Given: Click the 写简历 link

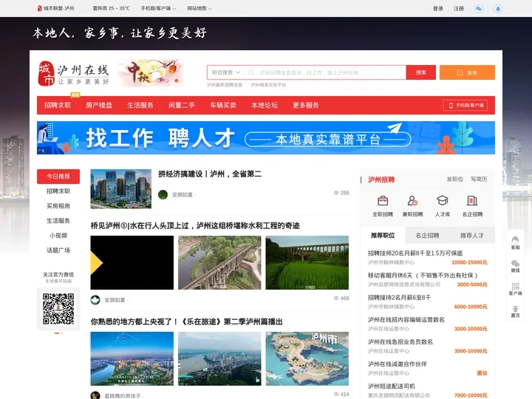Looking at the screenshot, I should [x=479, y=179].
